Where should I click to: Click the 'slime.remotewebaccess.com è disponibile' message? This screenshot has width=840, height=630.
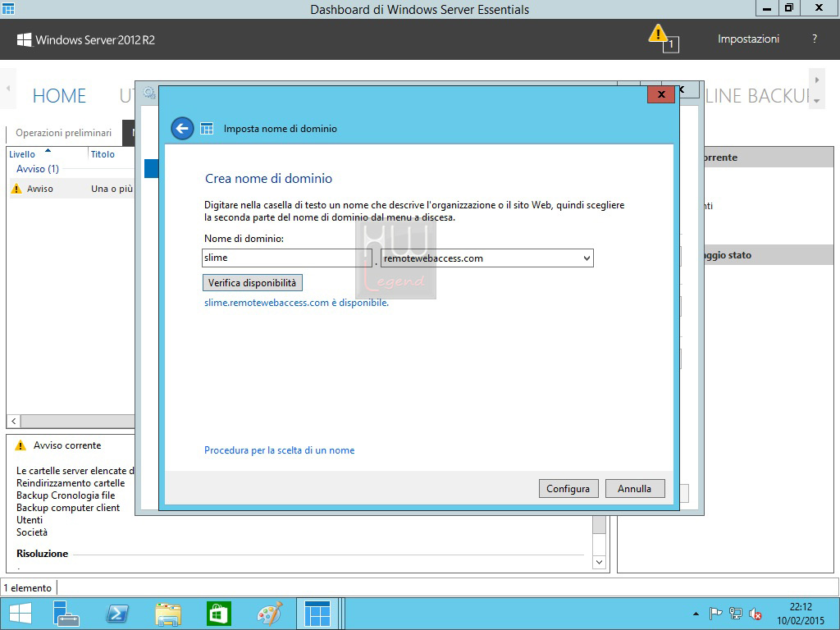click(x=296, y=303)
